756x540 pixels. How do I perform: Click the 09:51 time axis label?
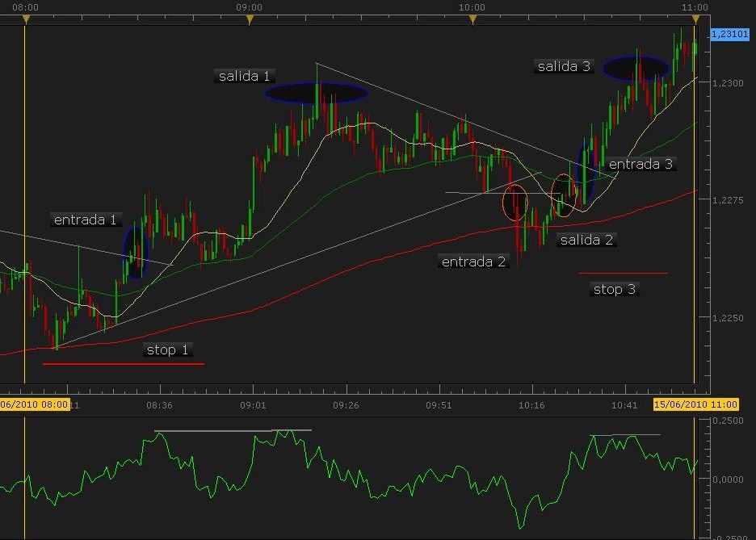439,405
